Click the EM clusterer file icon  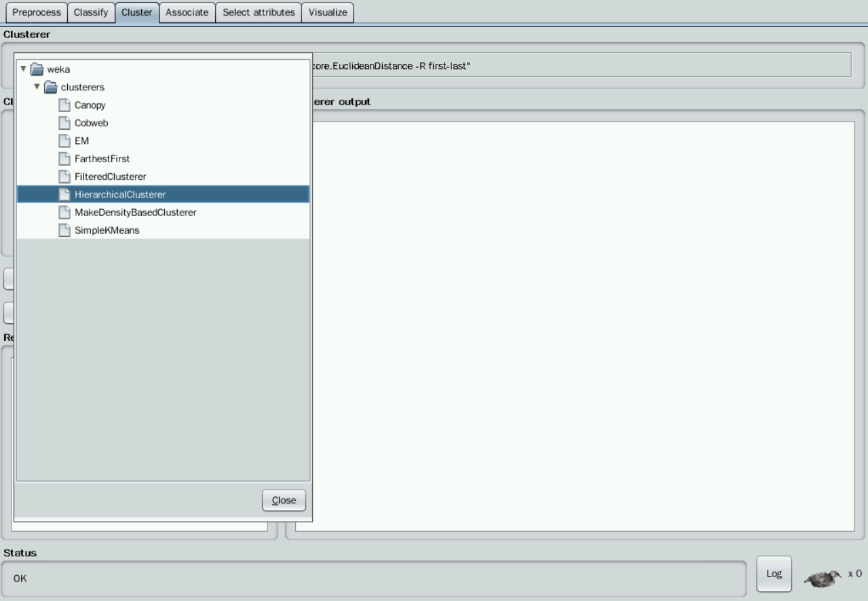(x=64, y=141)
